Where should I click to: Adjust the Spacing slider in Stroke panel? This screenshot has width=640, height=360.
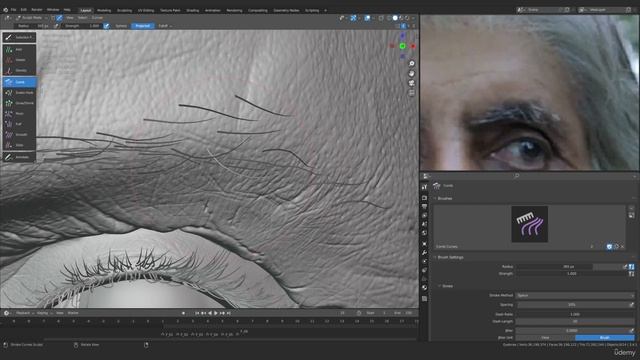tap(572, 305)
